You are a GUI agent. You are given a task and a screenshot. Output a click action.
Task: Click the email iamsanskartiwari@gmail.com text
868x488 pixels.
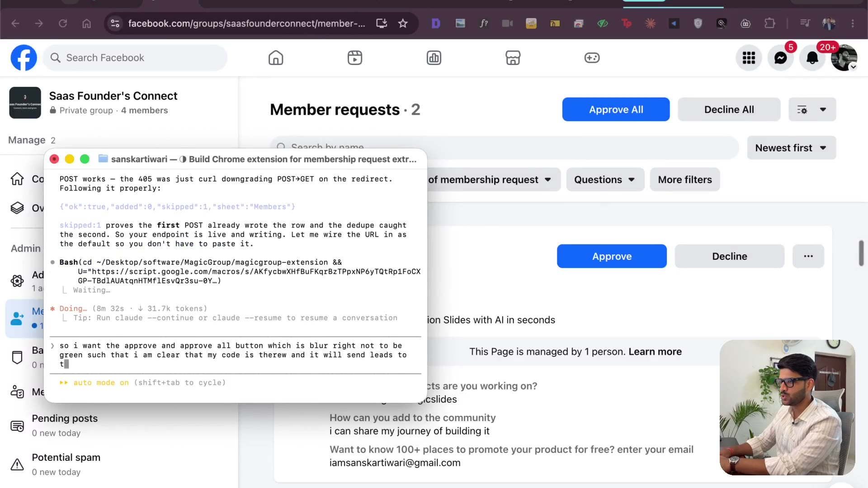(395, 463)
